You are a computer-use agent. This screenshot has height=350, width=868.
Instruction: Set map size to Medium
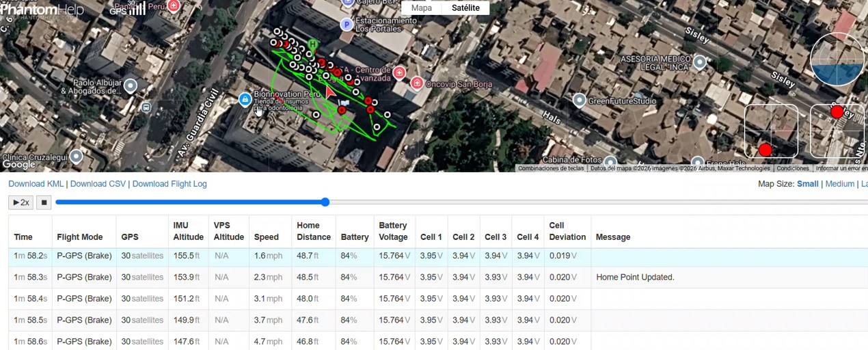click(840, 184)
